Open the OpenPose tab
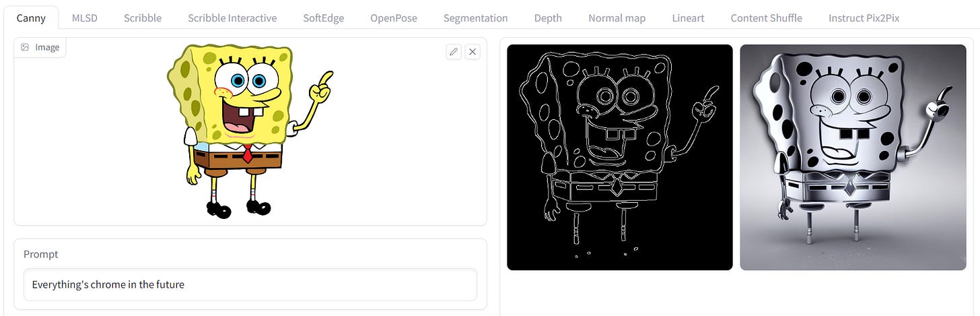 394,18
